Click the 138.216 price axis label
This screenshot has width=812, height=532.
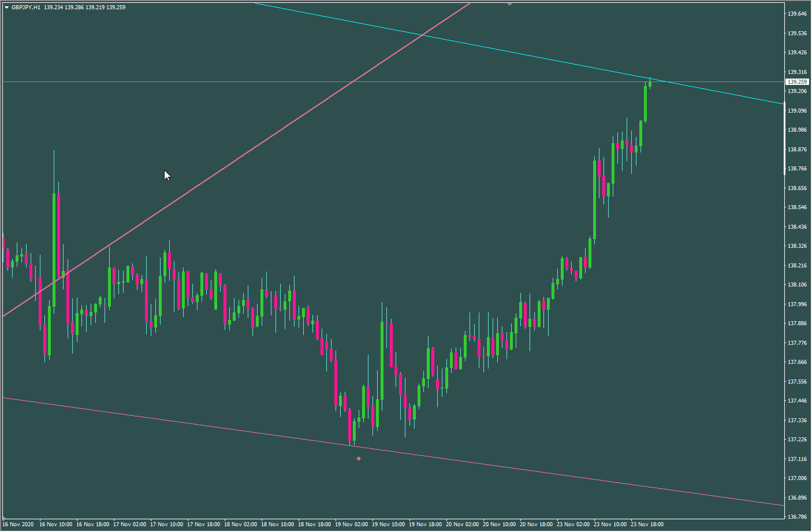tap(797, 266)
